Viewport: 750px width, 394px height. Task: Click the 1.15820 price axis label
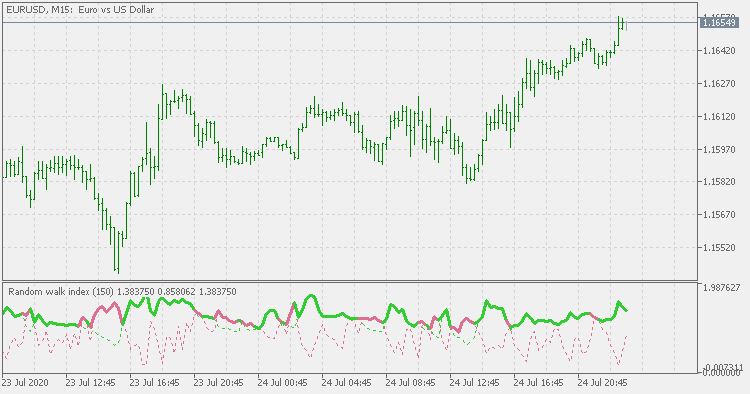tap(719, 182)
